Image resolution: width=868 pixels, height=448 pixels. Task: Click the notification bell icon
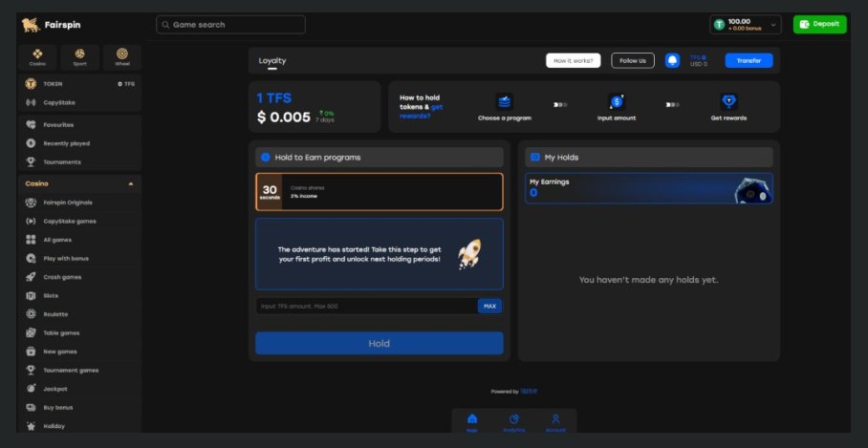click(x=673, y=60)
